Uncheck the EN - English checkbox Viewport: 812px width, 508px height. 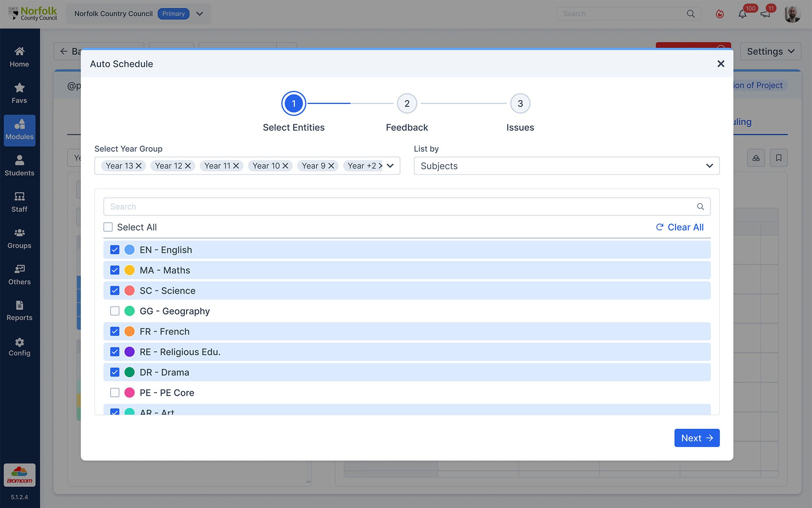(115, 250)
